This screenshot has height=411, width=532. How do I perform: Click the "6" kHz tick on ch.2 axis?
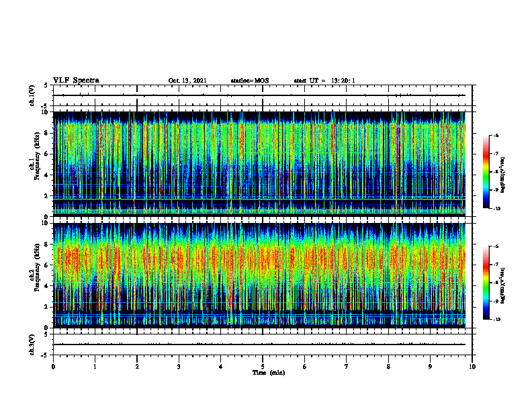tap(47, 265)
